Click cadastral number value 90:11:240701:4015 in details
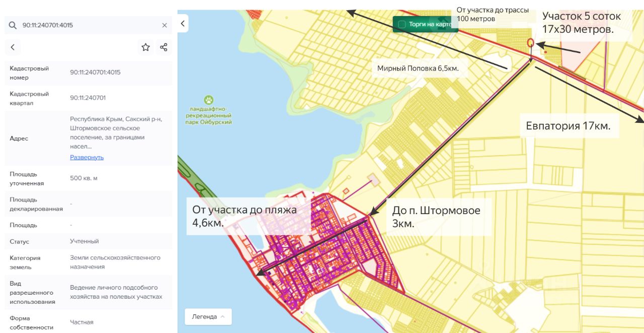The width and height of the screenshot is (644, 333). (95, 73)
